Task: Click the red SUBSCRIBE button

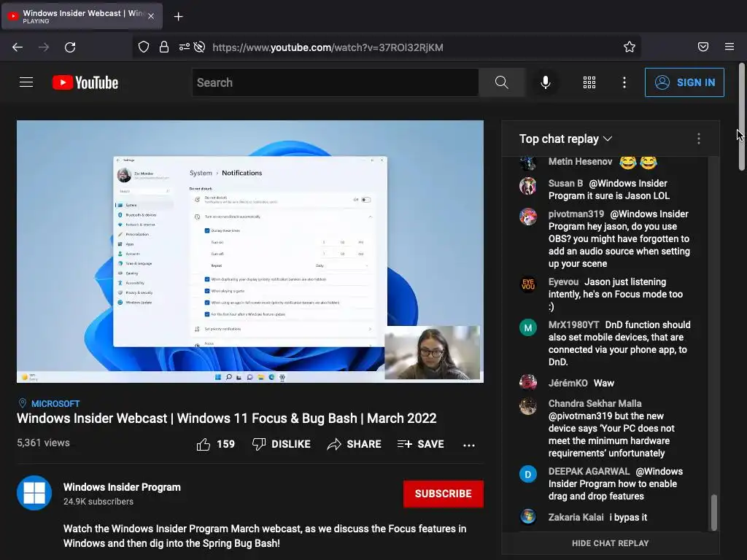Action: [x=443, y=494]
